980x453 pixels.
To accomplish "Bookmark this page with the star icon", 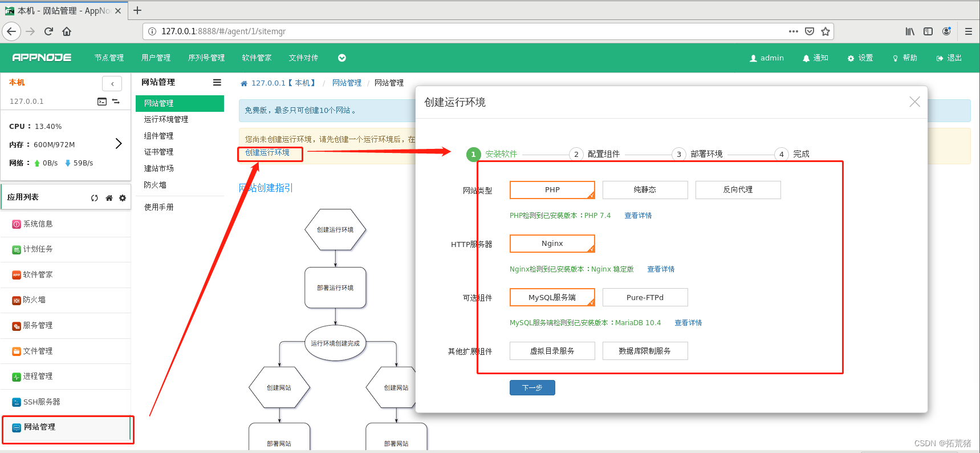I will coord(825,31).
